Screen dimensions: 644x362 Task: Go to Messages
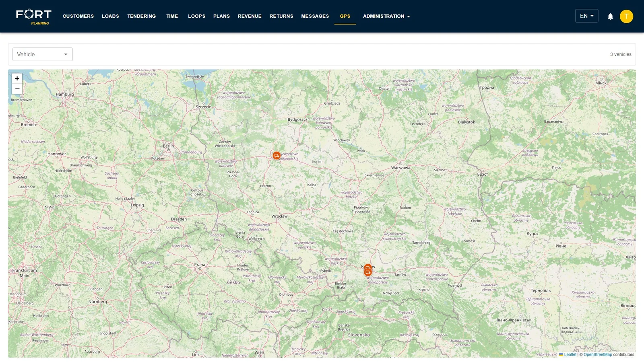point(315,16)
